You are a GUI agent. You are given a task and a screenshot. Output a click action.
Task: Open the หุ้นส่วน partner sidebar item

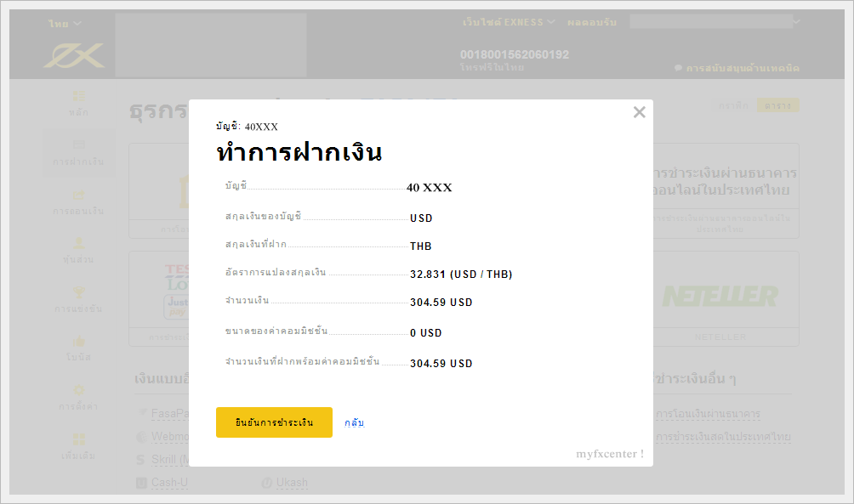click(78, 251)
